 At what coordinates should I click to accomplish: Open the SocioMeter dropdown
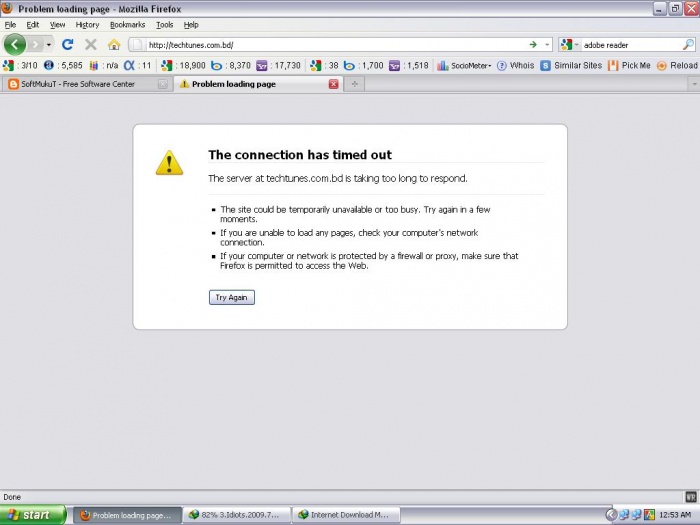(x=464, y=66)
